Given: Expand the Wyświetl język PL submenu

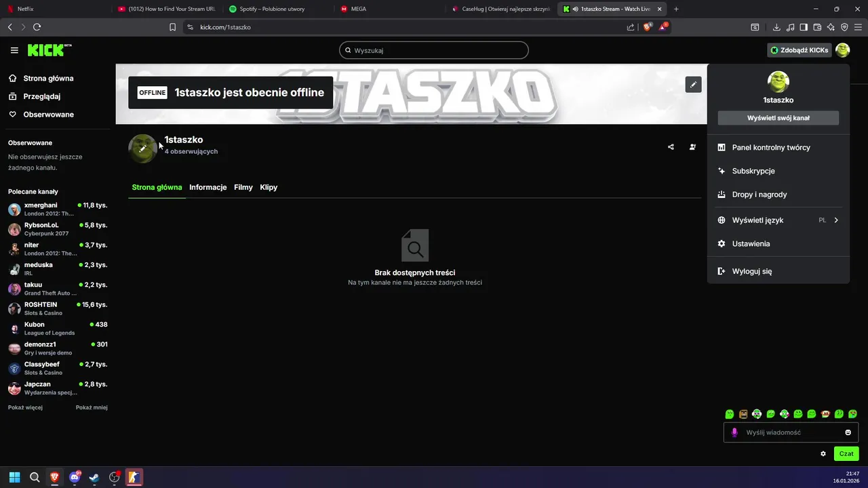Looking at the screenshot, I should point(778,220).
